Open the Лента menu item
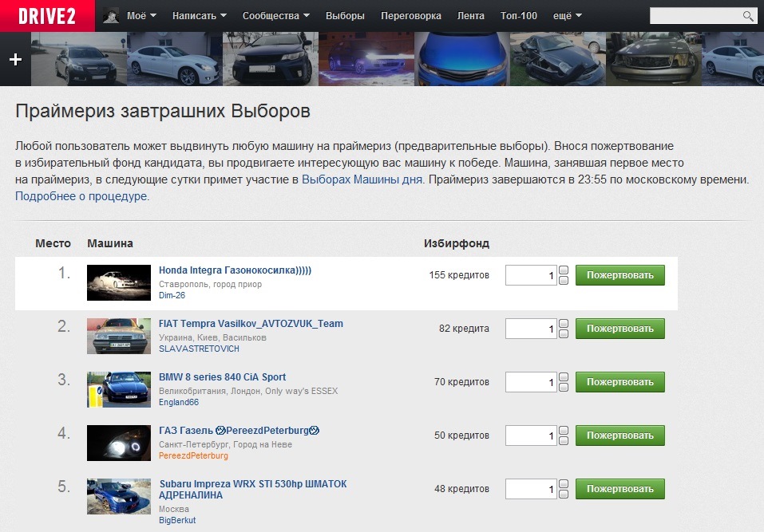This screenshot has height=532, width=764. point(471,16)
